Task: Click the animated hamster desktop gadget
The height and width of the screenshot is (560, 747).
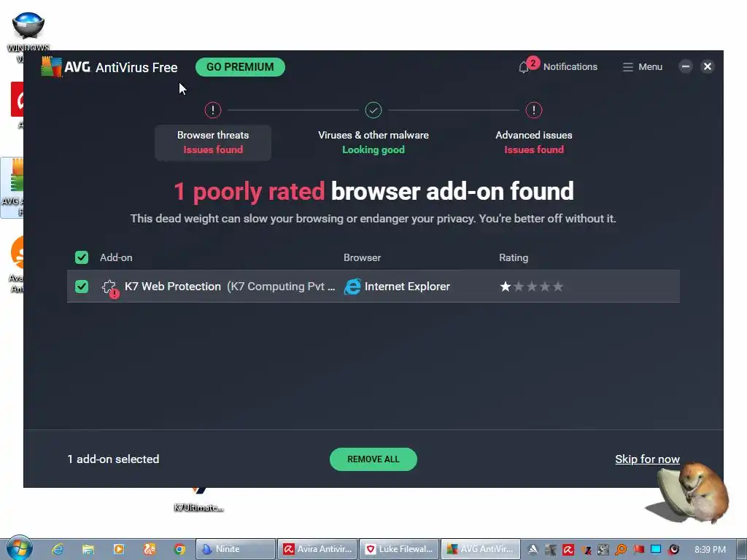Action: (689, 494)
